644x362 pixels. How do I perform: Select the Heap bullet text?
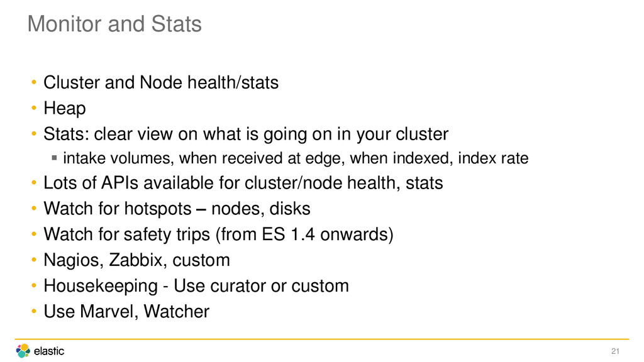coord(65,108)
